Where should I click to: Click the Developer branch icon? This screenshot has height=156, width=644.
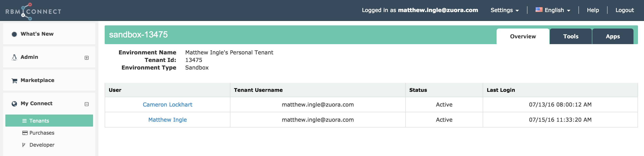(x=24, y=145)
